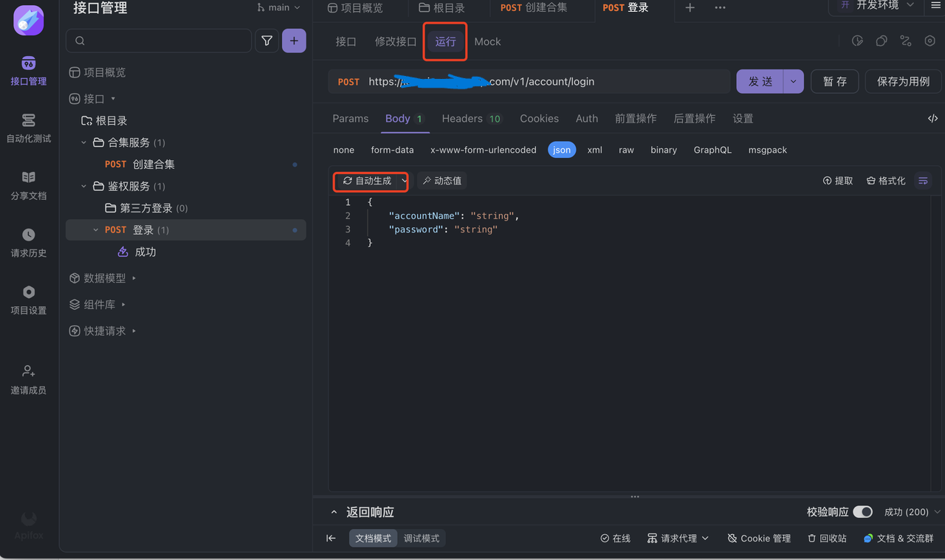Expand the 鉴权服务 folder in the tree
This screenshot has width=945, height=560.
pyautogui.click(x=83, y=186)
